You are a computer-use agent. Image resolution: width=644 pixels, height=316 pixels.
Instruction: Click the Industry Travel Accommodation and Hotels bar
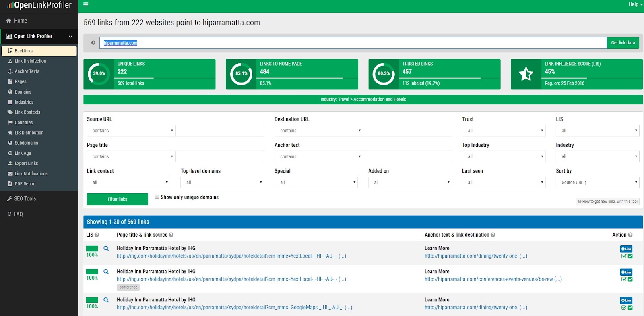(x=363, y=100)
